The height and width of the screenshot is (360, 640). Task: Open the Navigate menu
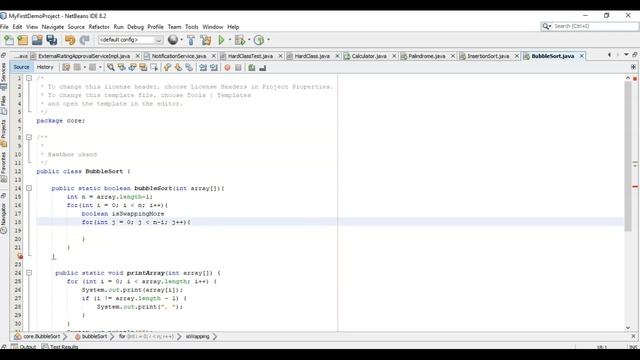(x=53, y=27)
